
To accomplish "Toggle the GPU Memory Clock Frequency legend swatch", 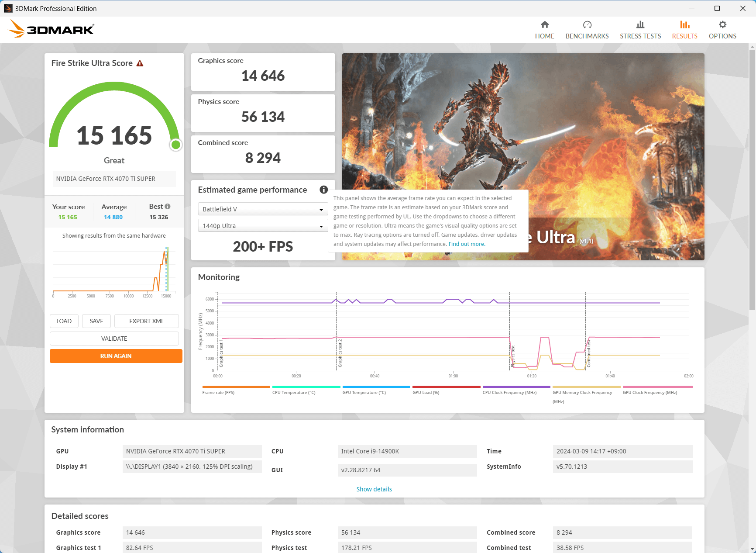I will pyautogui.click(x=587, y=387).
